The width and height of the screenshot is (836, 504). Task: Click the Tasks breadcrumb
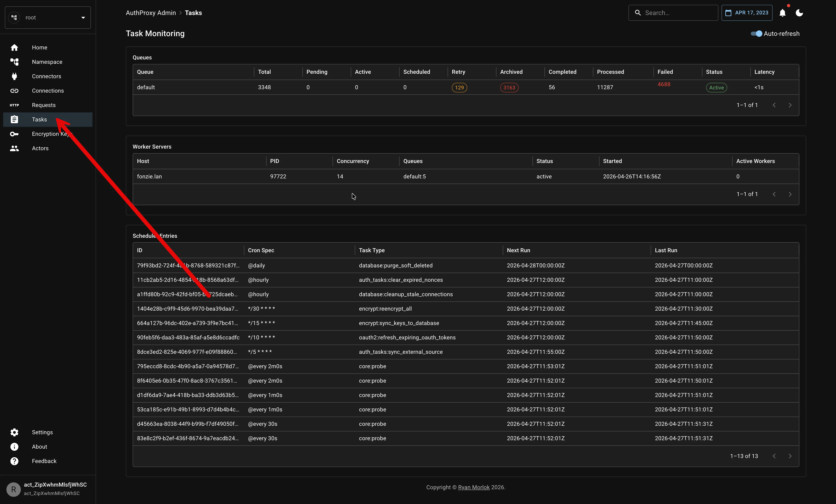(x=193, y=13)
